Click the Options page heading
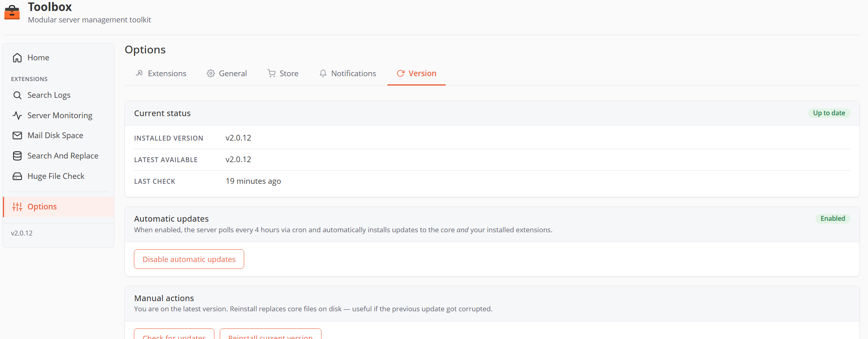The height and width of the screenshot is (339, 868). pos(145,50)
